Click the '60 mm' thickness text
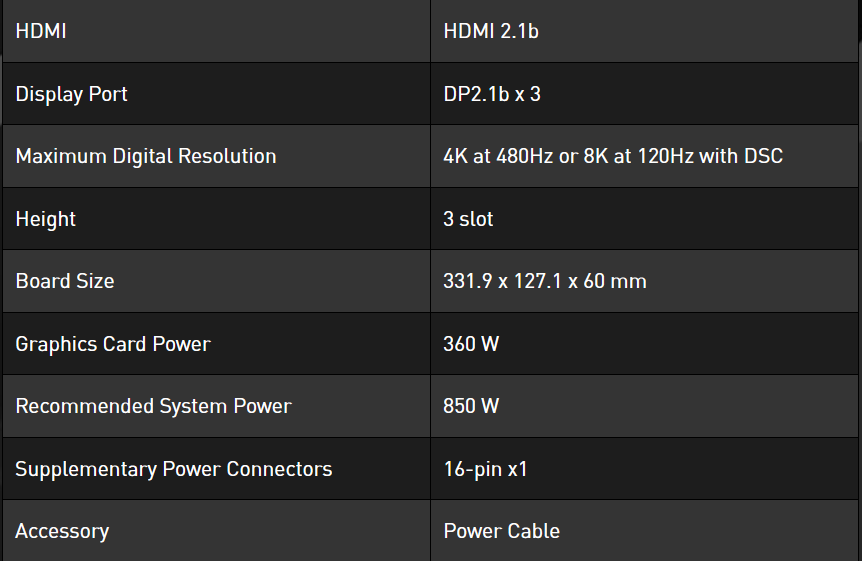862x561 pixels. (x=613, y=281)
